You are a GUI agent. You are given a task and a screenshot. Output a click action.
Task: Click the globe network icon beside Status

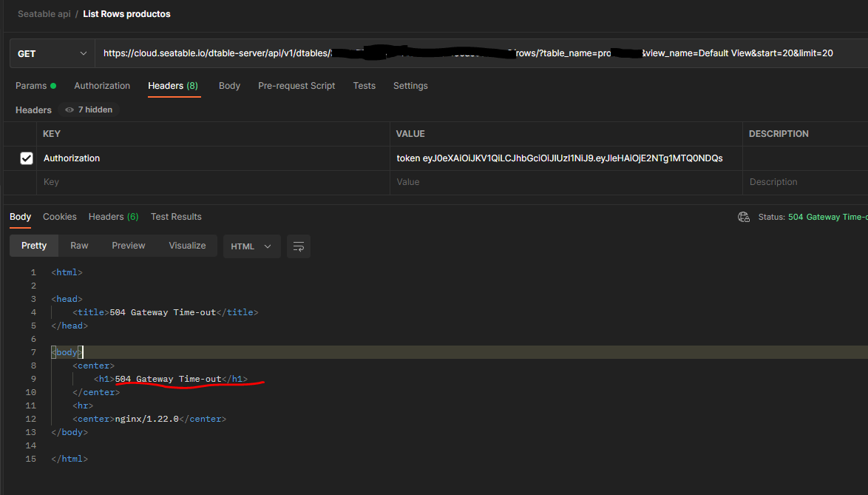(x=744, y=217)
